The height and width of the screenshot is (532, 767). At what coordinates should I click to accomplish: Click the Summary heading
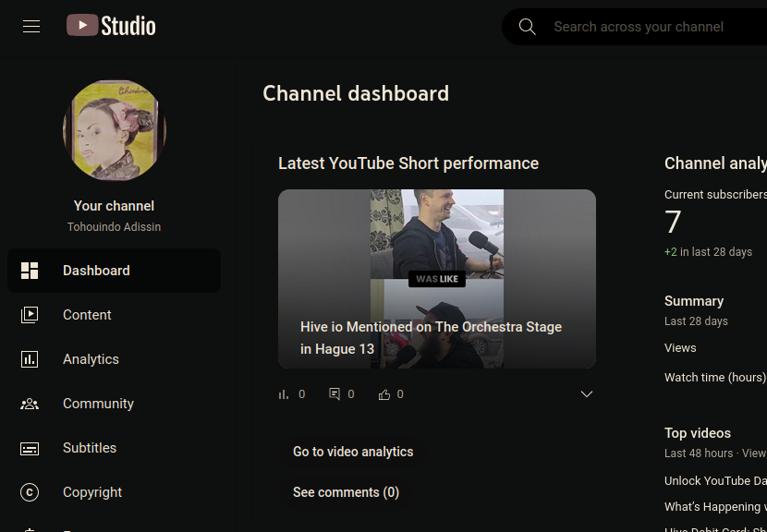[x=694, y=301]
